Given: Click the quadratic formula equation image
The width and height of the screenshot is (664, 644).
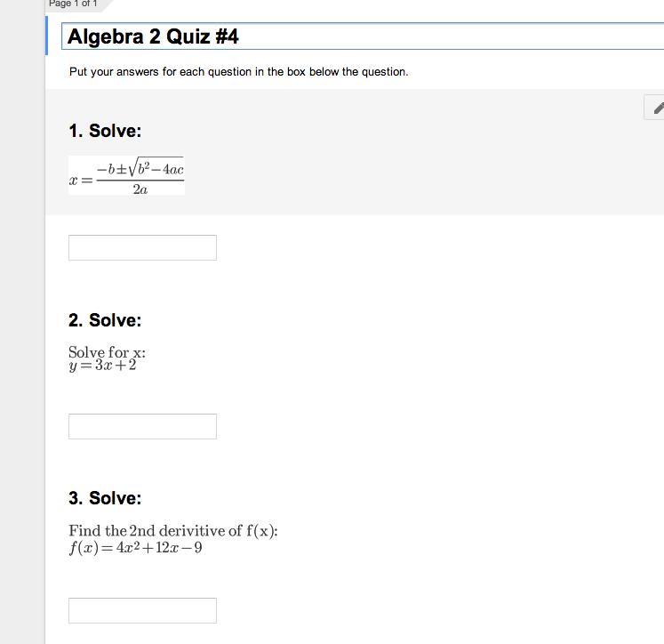Looking at the screenshot, I should point(126,175).
